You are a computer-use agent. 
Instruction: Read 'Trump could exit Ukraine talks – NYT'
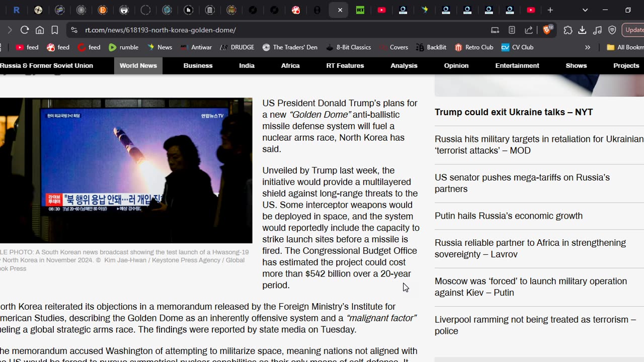[x=514, y=112]
